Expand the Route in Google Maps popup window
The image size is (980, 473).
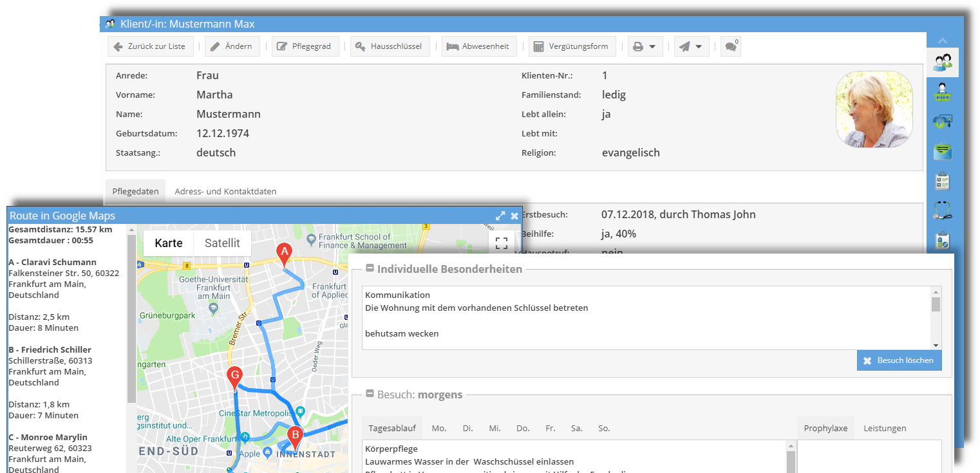501,216
